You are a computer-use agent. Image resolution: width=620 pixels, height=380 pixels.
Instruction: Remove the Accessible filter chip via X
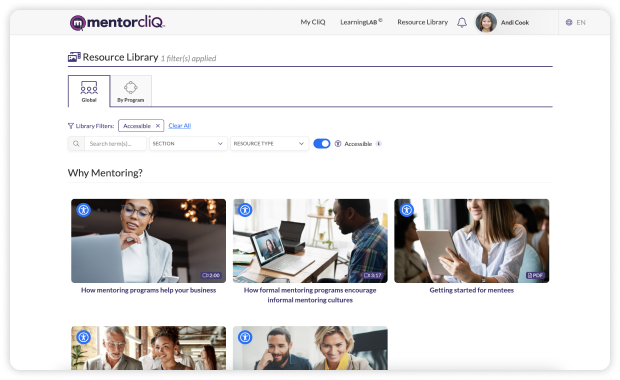(157, 126)
